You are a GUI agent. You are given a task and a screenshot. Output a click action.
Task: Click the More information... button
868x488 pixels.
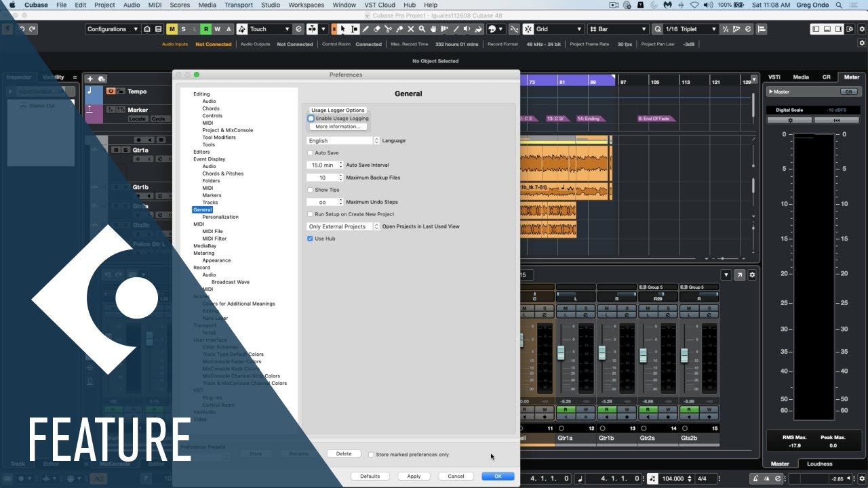(x=338, y=127)
